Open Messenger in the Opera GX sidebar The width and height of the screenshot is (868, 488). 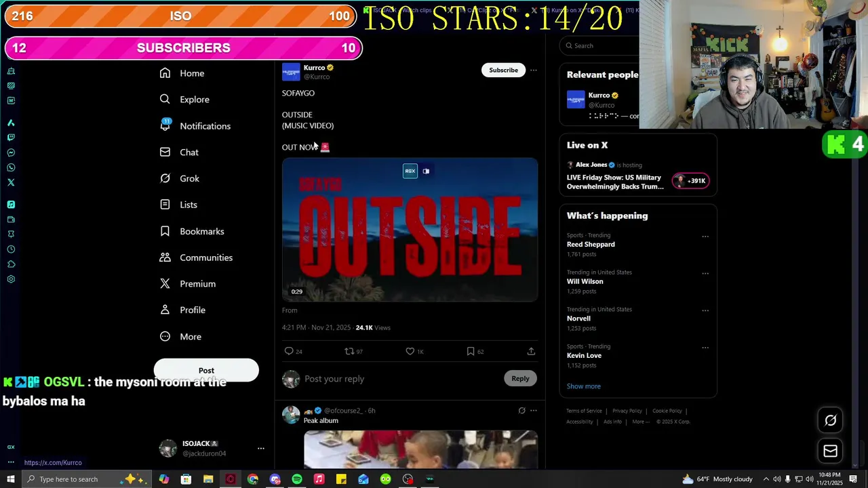point(11,152)
